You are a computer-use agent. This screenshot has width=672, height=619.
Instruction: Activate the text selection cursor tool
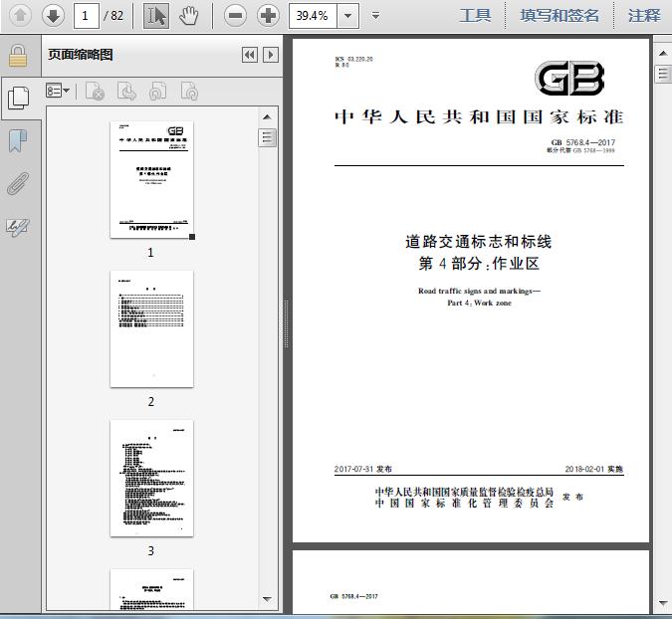[156, 16]
